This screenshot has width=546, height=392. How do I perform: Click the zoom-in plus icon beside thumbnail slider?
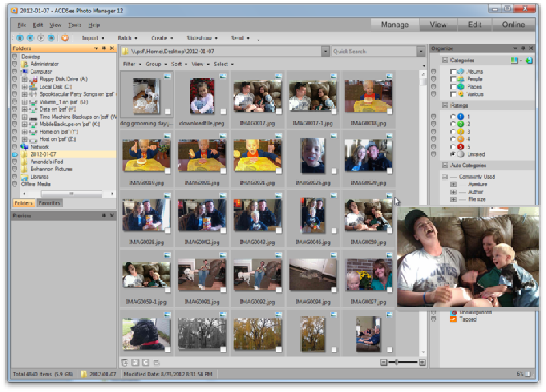click(422, 362)
